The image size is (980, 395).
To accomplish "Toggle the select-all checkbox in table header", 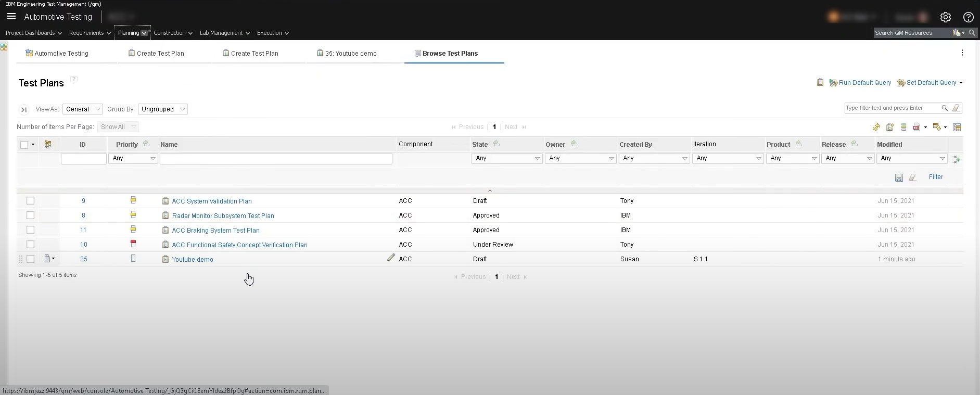I will 24,145.
